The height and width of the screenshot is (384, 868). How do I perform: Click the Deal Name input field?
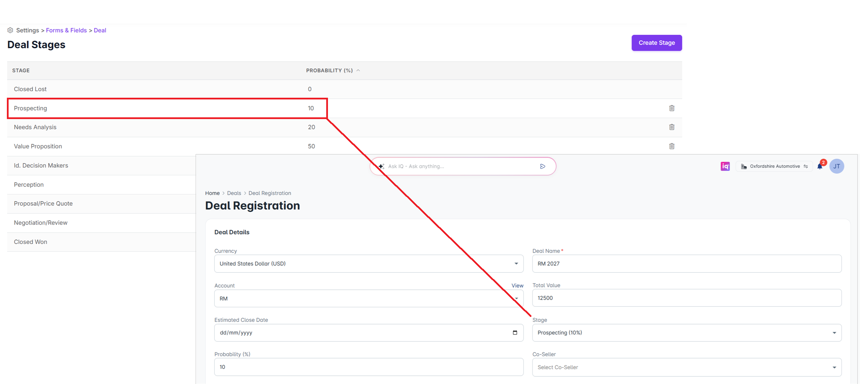686,264
